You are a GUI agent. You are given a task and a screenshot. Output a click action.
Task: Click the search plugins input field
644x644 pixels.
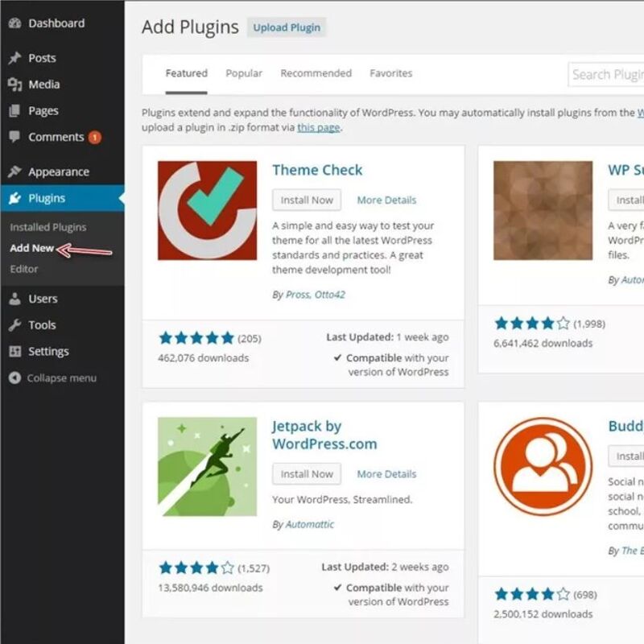click(x=612, y=73)
